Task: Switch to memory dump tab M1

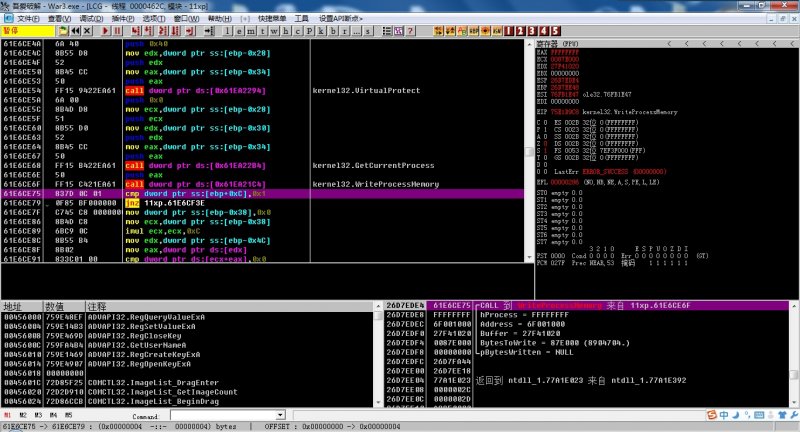Action: 8,415
